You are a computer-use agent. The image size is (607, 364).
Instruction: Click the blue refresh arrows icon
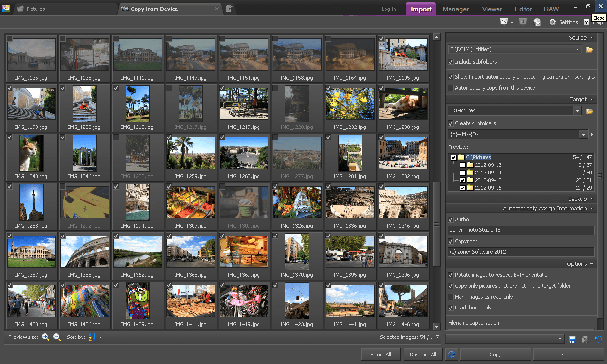[x=451, y=355]
